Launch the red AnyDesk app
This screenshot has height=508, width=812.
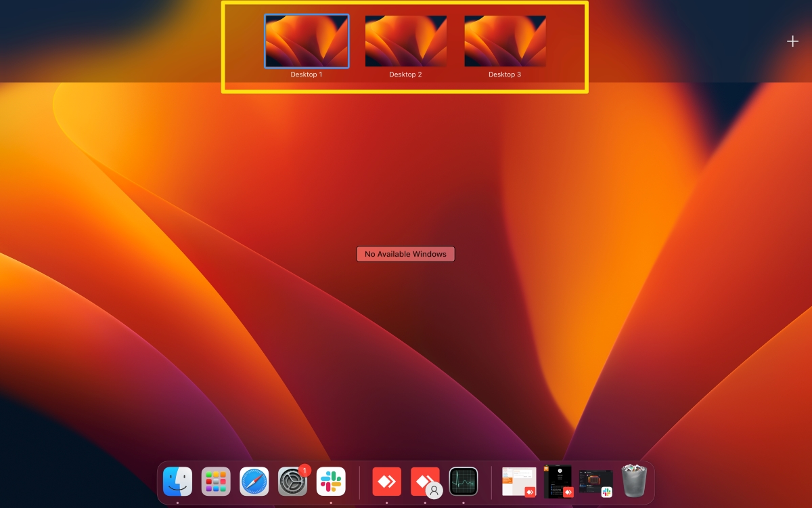(x=386, y=482)
